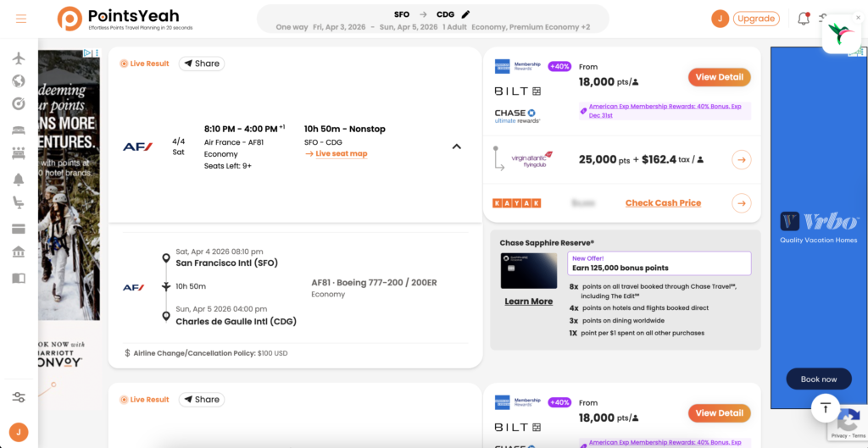This screenshot has height=448, width=868.
Task: Click reCAPTCHA Privacy - Terms badge
Action: [847, 436]
